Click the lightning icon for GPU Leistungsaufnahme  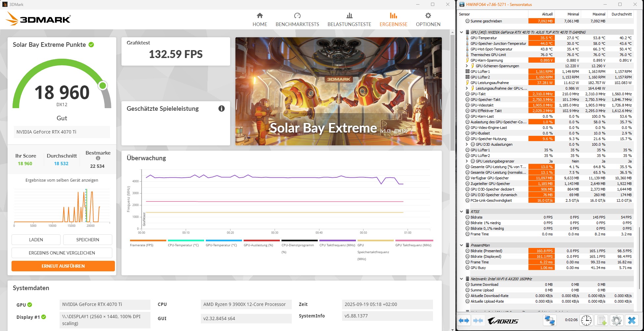(x=468, y=83)
